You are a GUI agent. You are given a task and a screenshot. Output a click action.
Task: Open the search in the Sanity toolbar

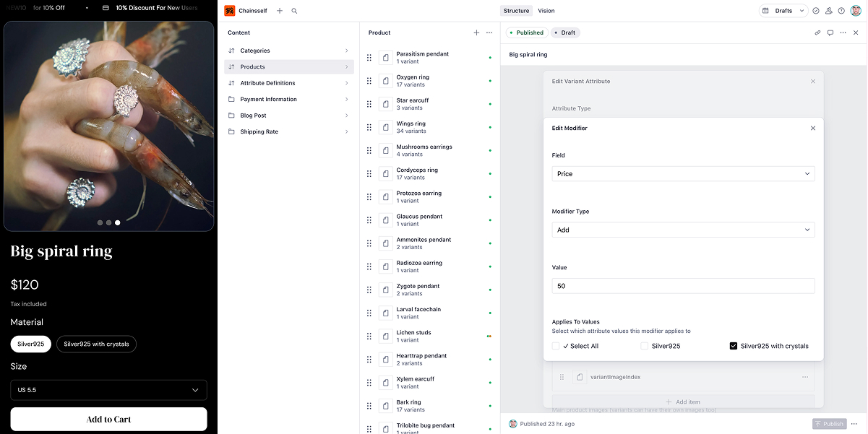293,11
